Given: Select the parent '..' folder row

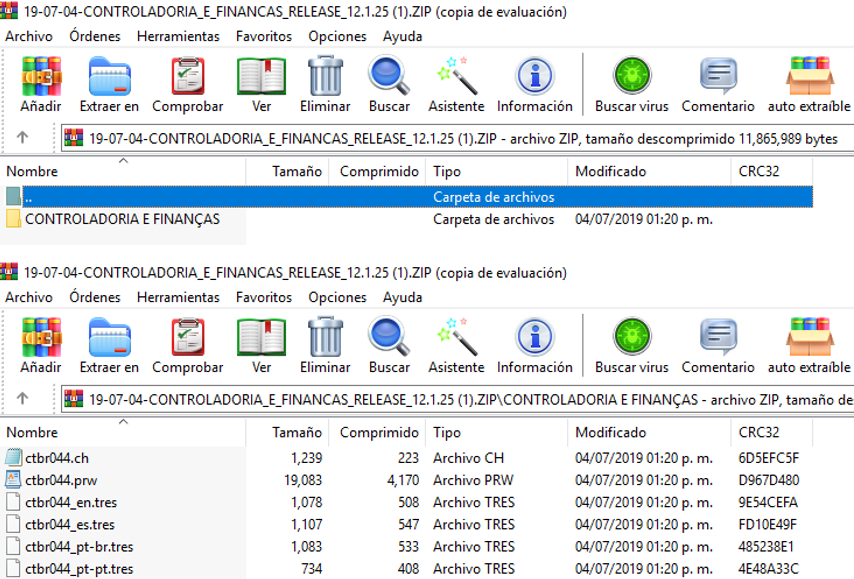Looking at the screenshot, I should [407, 197].
